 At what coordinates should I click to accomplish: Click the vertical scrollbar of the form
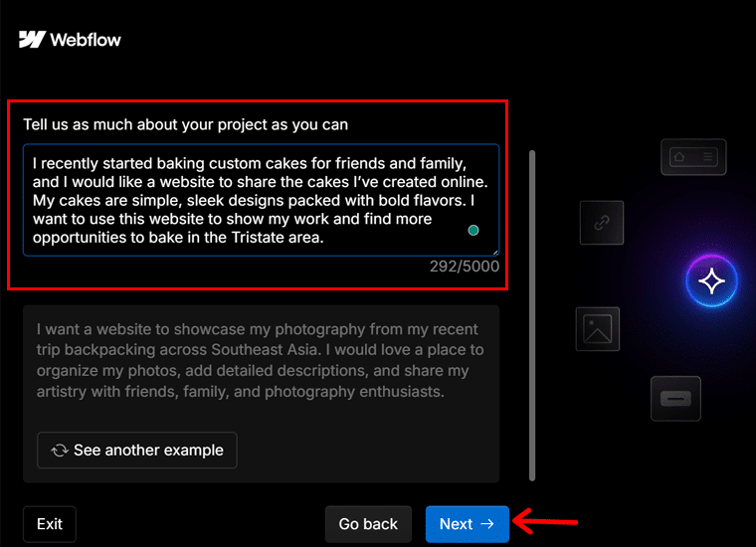532,315
